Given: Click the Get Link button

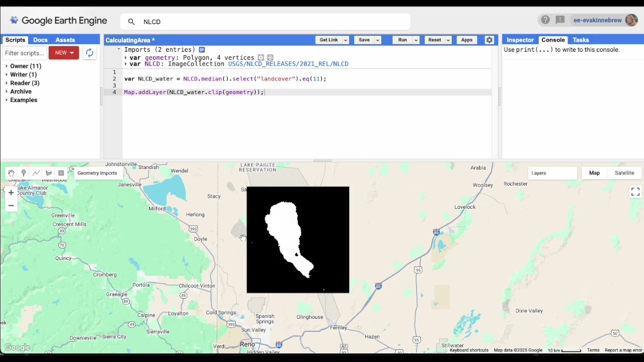Looking at the screenshot, I should pyautogui.click(x=329, y=40).
